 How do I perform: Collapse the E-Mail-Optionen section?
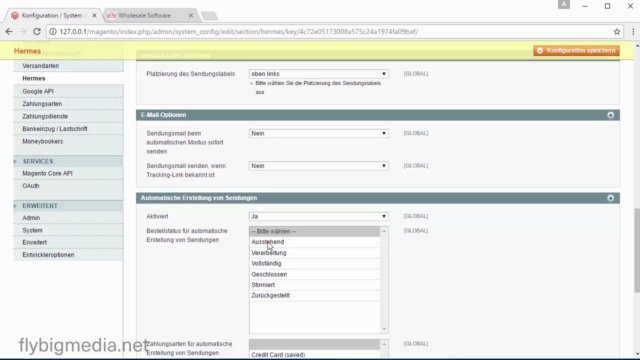pyautogui.click(x=611, y=115)
